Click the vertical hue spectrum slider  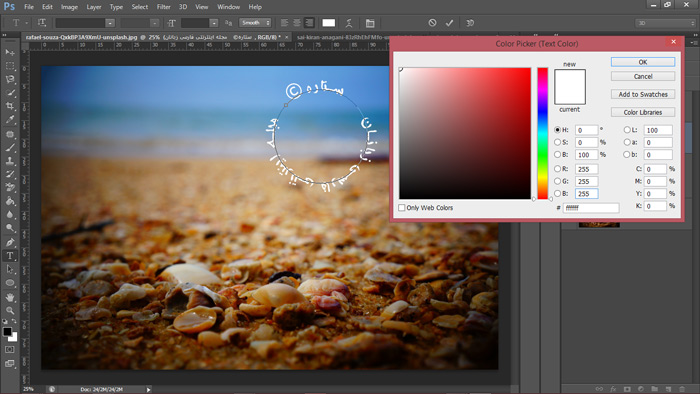(x=542, y=133)
